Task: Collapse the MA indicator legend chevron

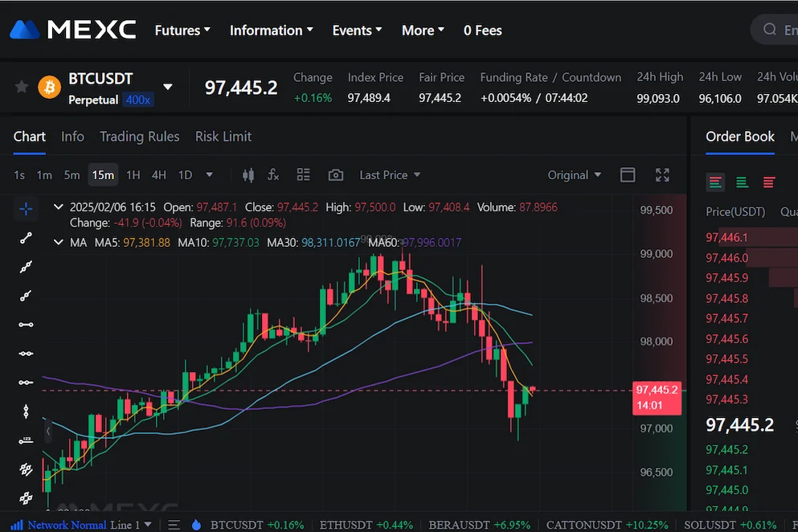Action: (59, 243)
